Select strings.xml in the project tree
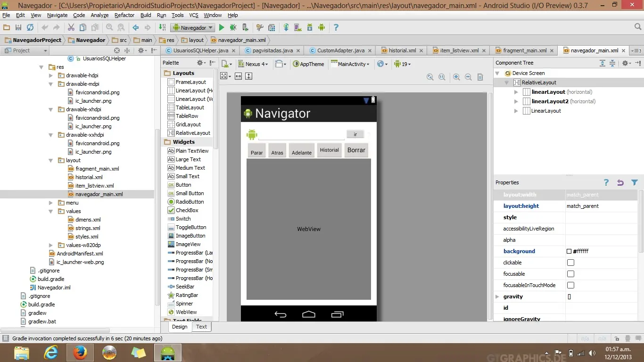 point(88,228)
